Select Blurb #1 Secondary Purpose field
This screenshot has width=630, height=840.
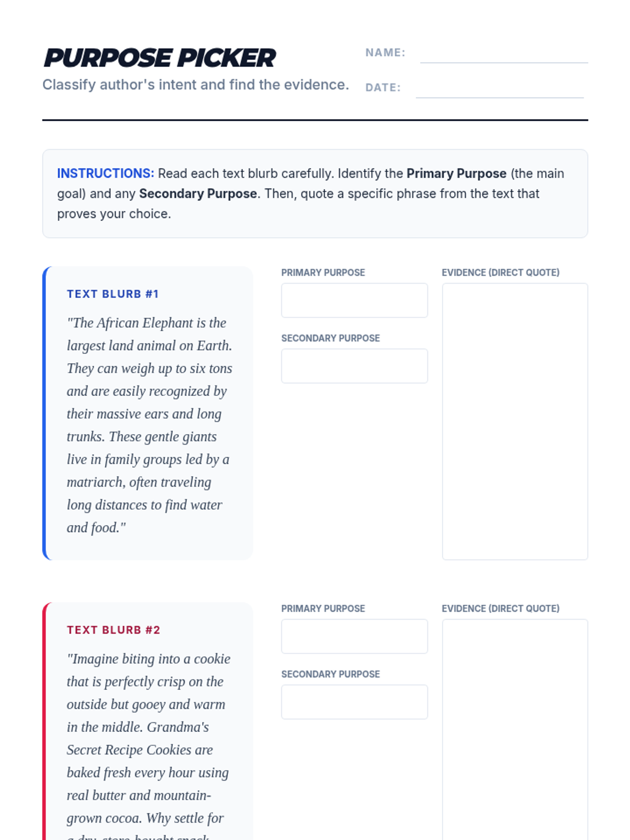(354, 366)
